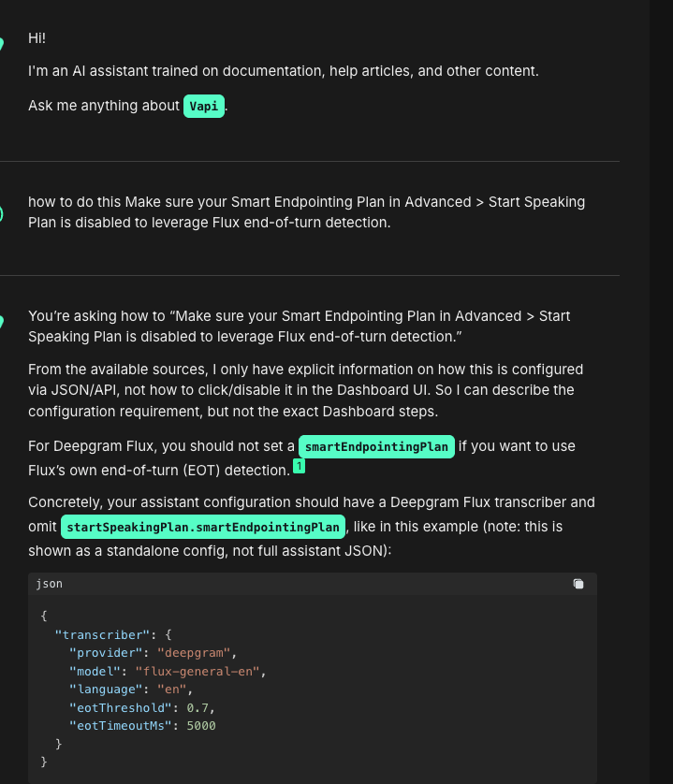Select the smartEndpointingPlan code chip
673x784 pixels.
tap(376, 446)
